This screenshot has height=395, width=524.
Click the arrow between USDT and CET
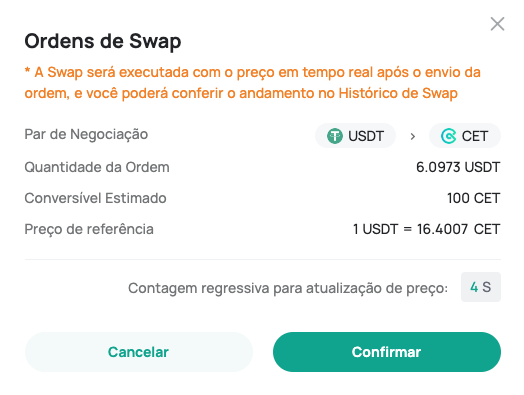tap(413, 136)
